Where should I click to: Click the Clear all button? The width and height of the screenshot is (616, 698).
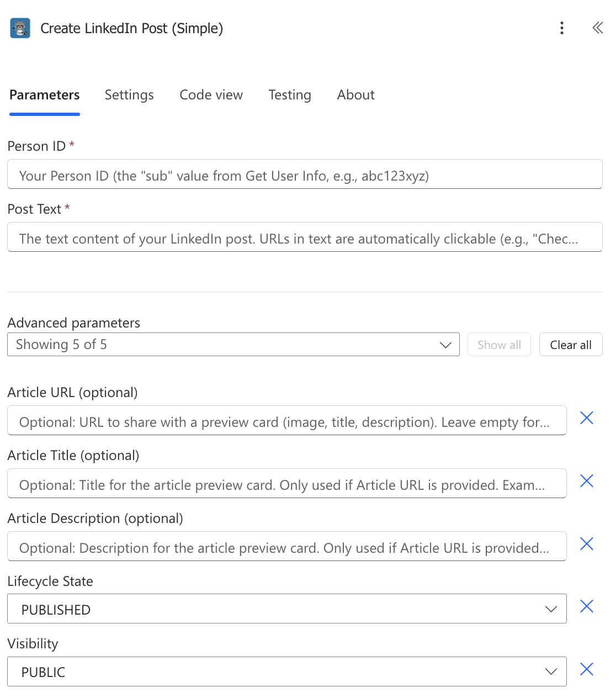point(571,345)
